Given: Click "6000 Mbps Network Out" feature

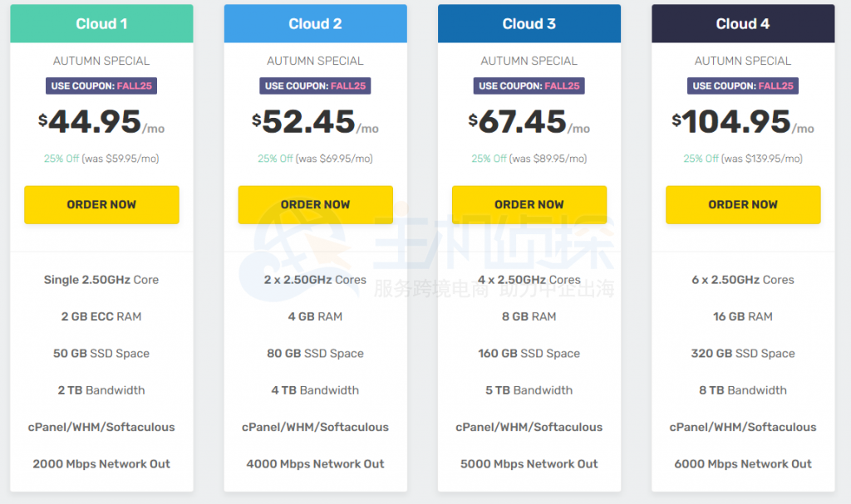Looking at the screenshot, I should [x=743, y=464].
